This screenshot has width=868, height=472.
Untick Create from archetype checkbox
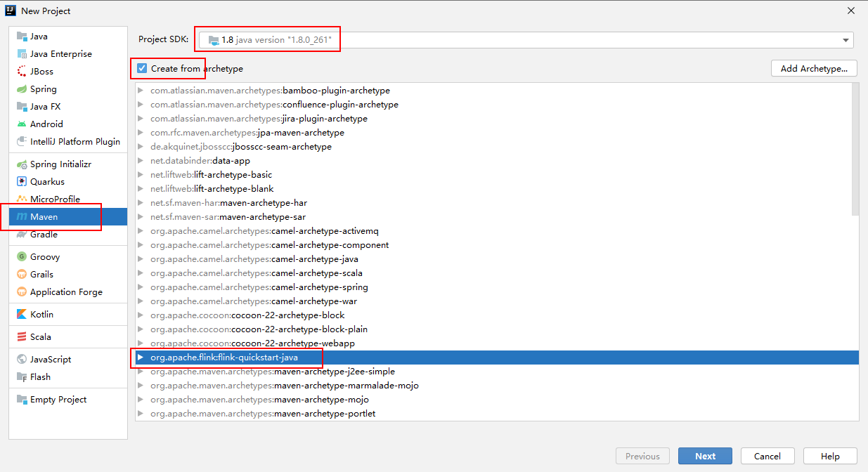[142, 69]
